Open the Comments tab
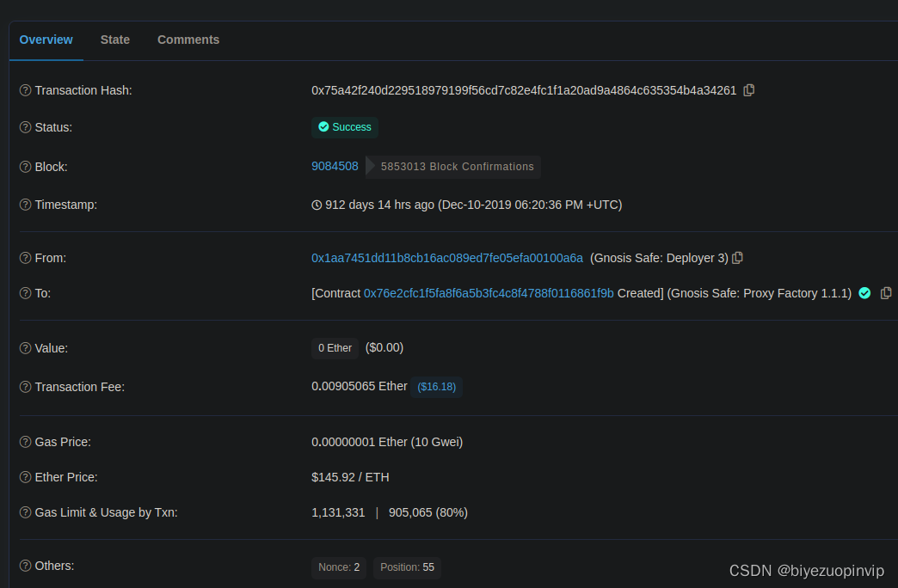Viewport: 898px width, 588px height. 188,40
